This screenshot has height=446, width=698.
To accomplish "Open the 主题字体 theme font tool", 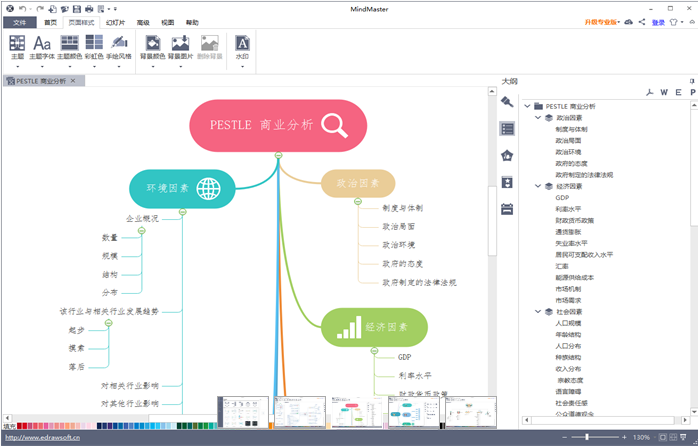I will point(42,47).
